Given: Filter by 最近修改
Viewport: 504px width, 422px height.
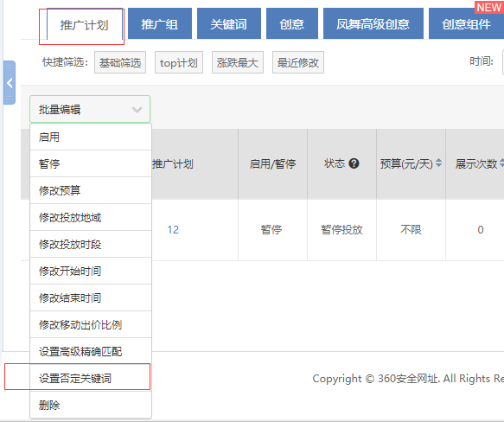Looking at the screenshot, I should tap(298, 62).
